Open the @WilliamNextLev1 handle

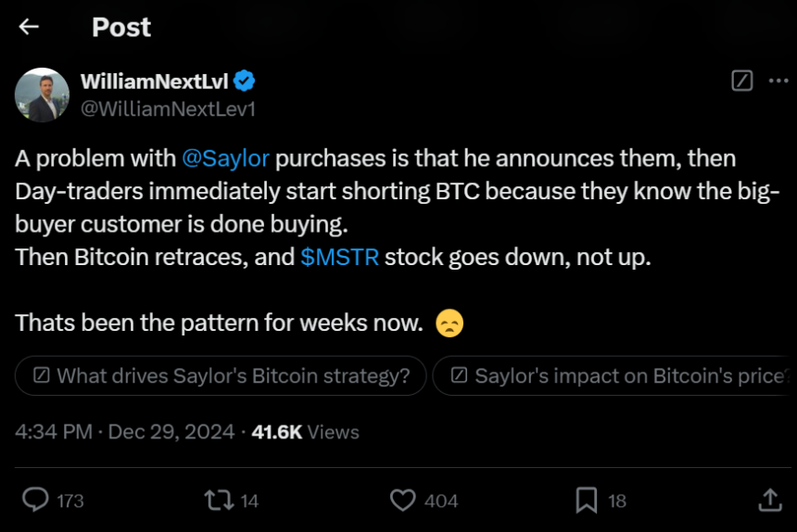(169, 109)
